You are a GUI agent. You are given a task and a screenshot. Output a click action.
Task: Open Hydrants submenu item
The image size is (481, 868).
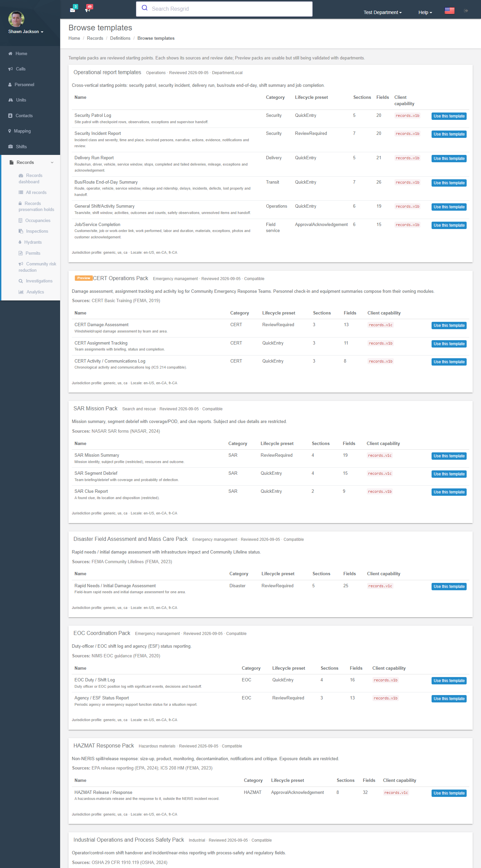pyautogui.click(x=33, y=242)
